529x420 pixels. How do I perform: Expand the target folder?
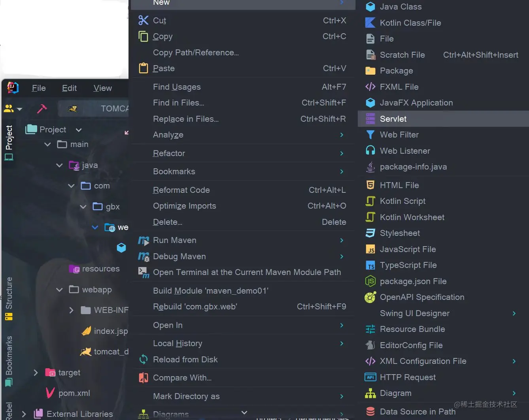point(36,373)
